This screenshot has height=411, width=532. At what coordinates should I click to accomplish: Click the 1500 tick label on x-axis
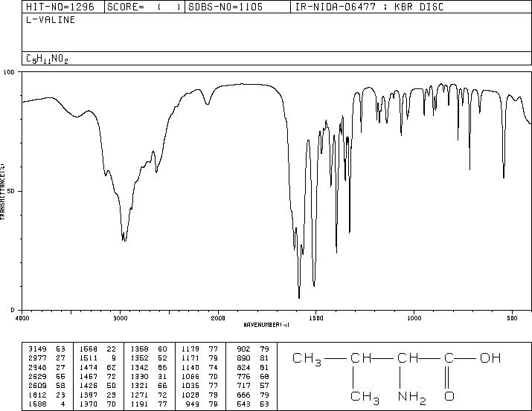pyautogui.click(x=316, y=318)
